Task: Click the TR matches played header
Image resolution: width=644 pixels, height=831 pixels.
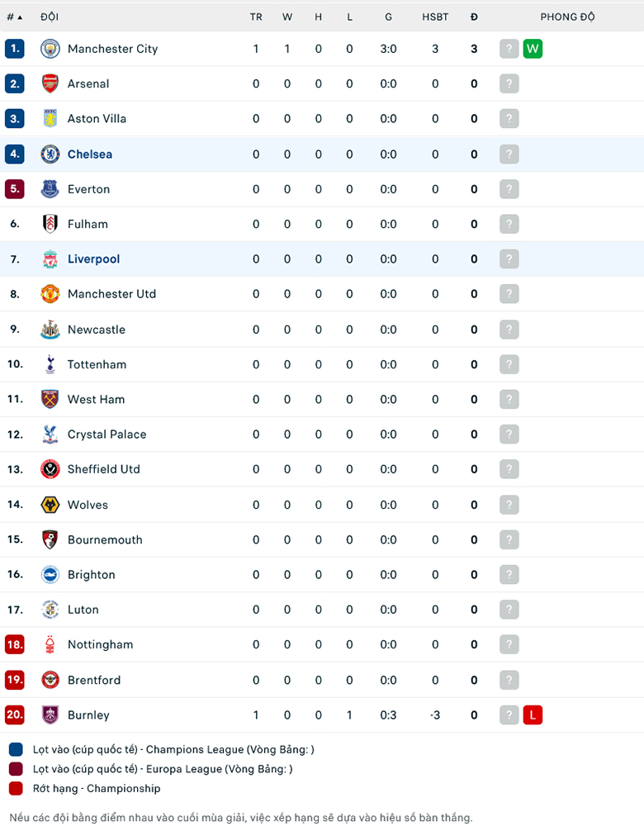Action: click(256, 17)
